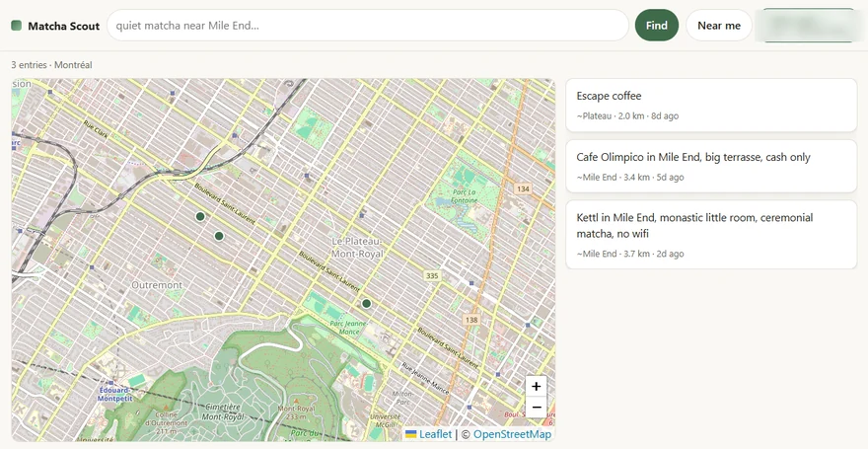Image resolution: width=868 pixels, height=449 pixels.
Task: Click the Rue Clark street label
Action: pos(96,128)
